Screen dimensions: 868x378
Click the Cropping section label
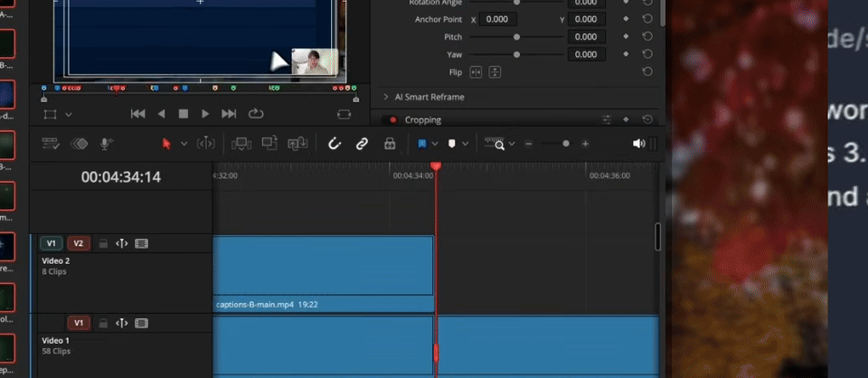[x=423, y=119]
